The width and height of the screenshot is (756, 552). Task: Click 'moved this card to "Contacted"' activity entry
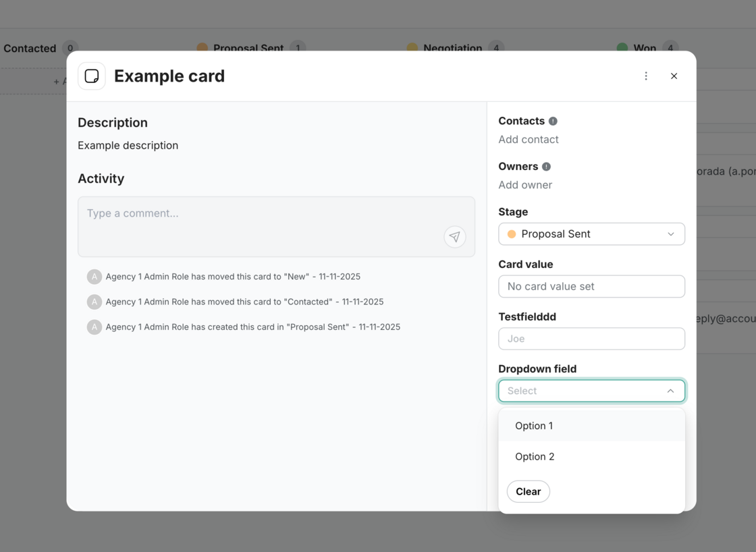(244, 302)
